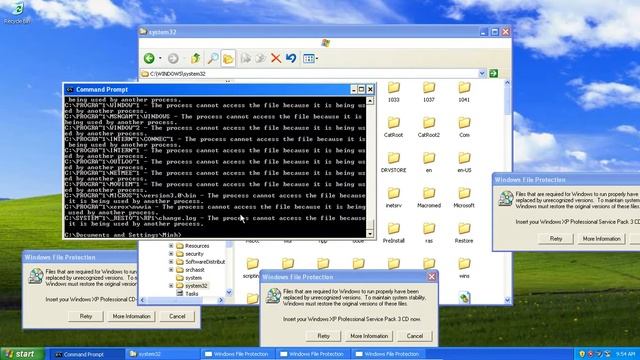Click Retry in the left File Protection dialog
The height and width of the screenshot is (360, 640).
pyautogui.click(x=86, y=316)
